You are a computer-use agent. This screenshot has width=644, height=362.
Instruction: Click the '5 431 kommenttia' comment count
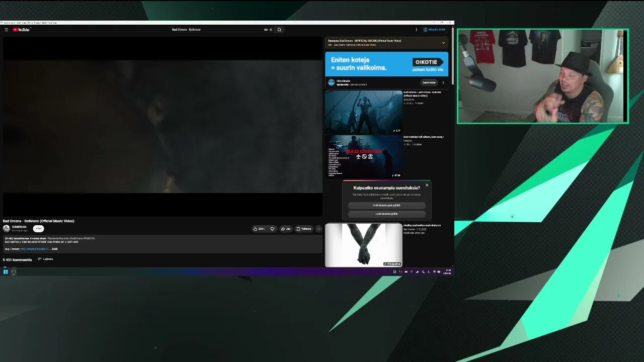coord(17,260)
